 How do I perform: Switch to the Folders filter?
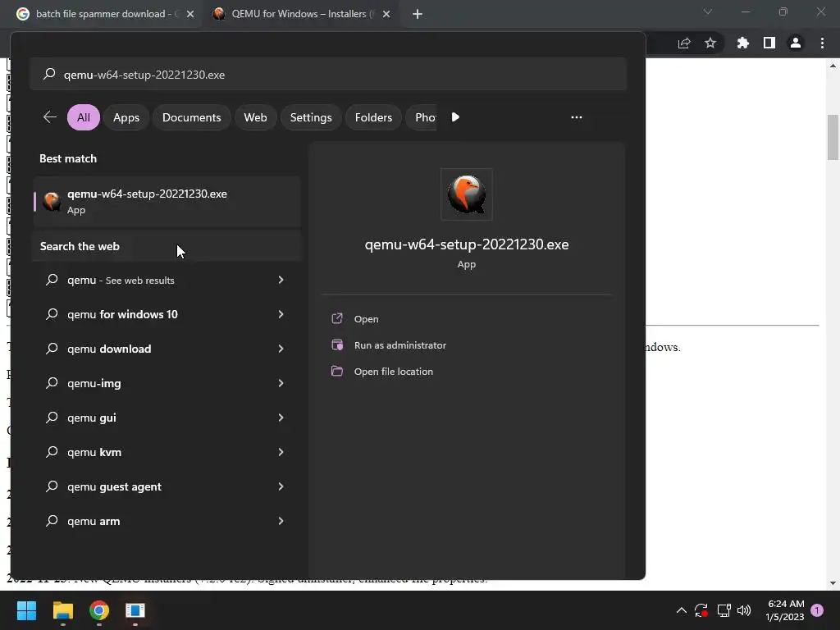click(x=373, y=117)
